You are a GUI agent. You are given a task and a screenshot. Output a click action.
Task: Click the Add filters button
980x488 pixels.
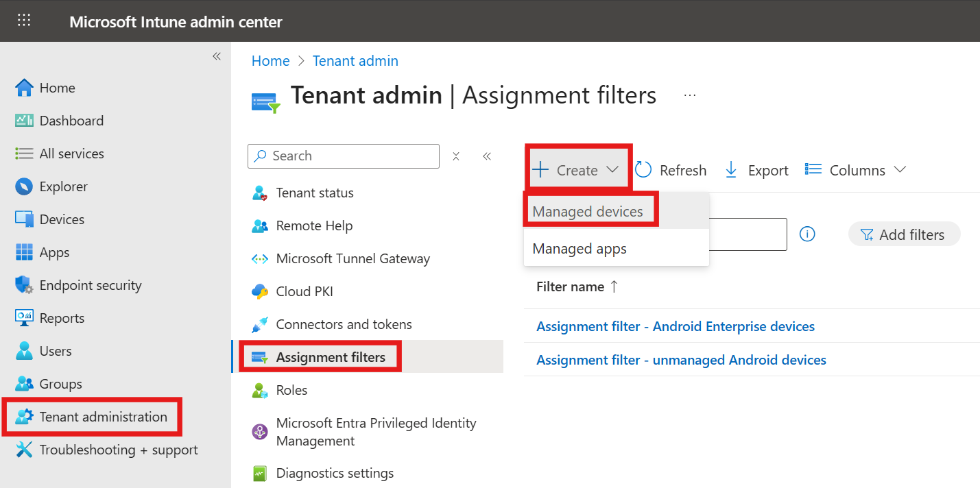905,234
